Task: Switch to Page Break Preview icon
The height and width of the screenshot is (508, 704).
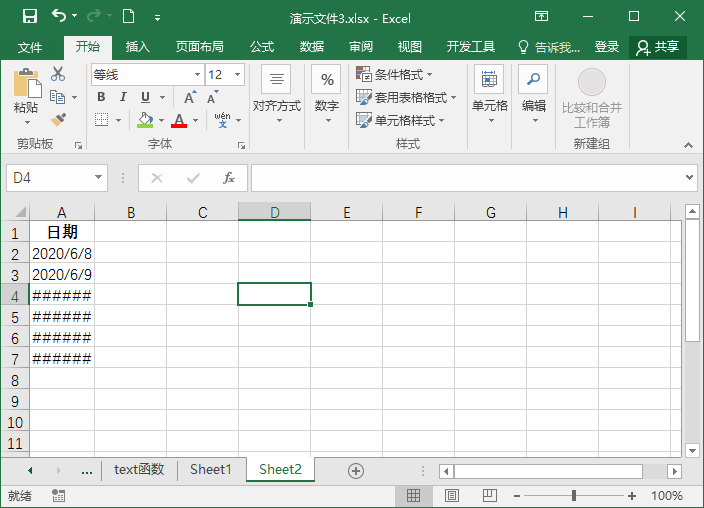Action: [489, 496]
